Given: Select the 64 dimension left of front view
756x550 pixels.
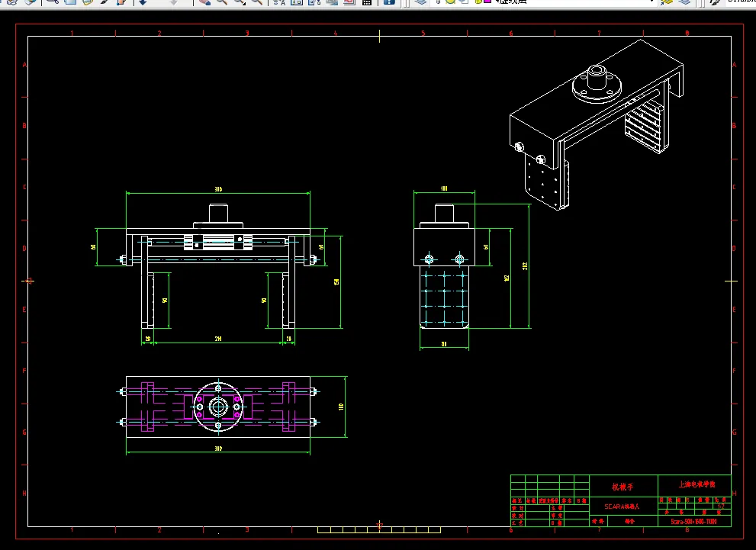Looking at the screenshot, I should [x=93, y=247].
